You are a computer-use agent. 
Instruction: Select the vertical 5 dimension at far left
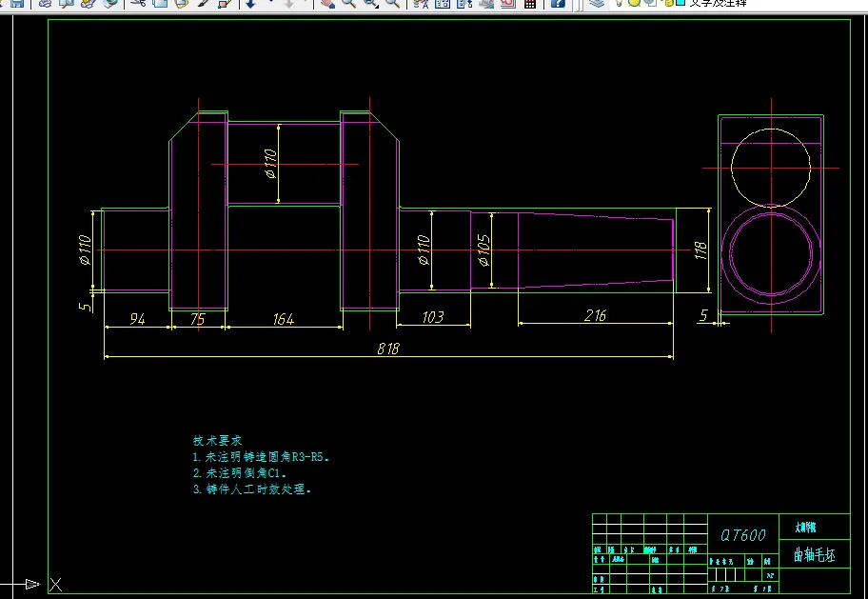pyautogui.click(x=86, y=307)
